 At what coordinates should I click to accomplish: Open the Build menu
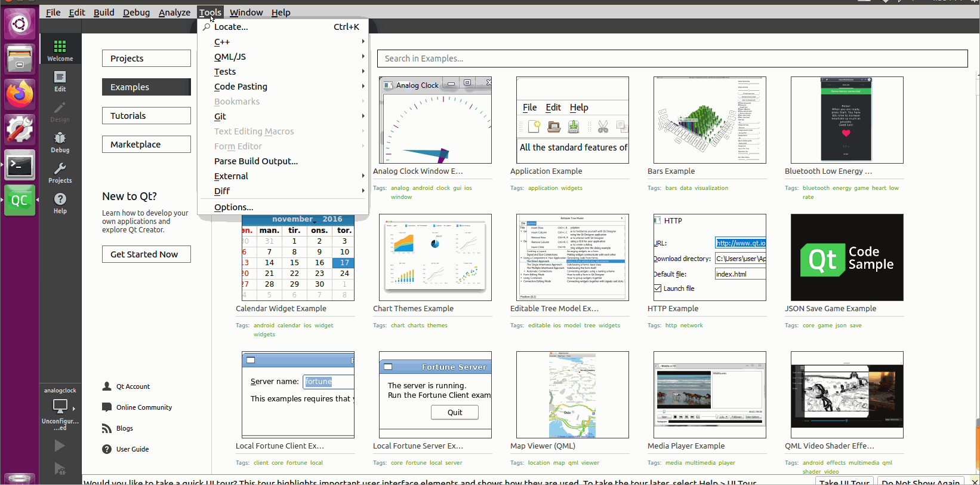click(104, 13)
